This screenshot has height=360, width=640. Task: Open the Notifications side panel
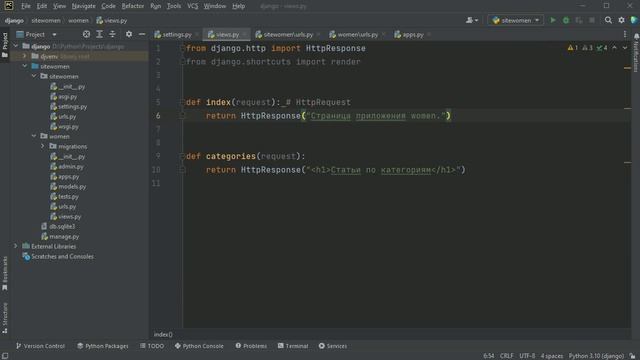pyautogui.click(x=636, y=52)
